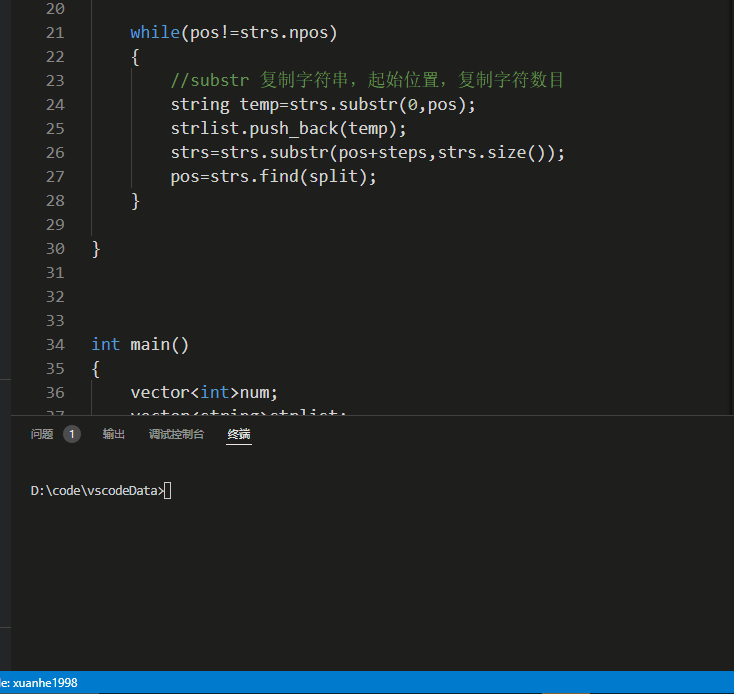Switch to the 调试控制台 tab
The height and width of the screenshot is (694, 734).
[176, 434]
